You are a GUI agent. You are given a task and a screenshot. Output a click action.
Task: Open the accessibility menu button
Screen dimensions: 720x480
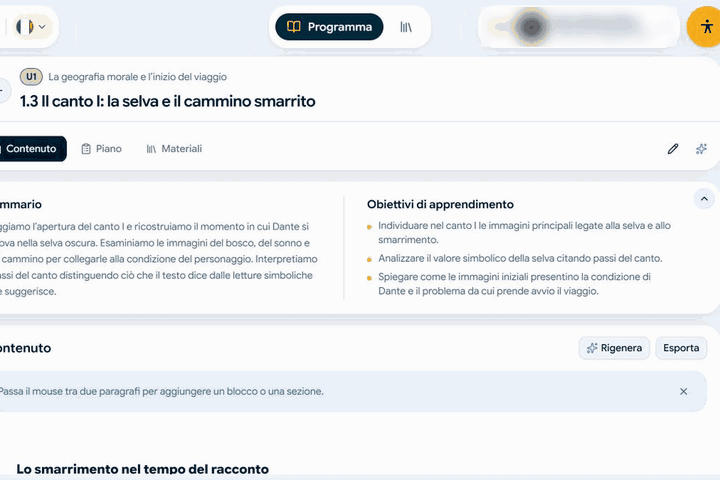pyautogui.click(x=706, y=27)
